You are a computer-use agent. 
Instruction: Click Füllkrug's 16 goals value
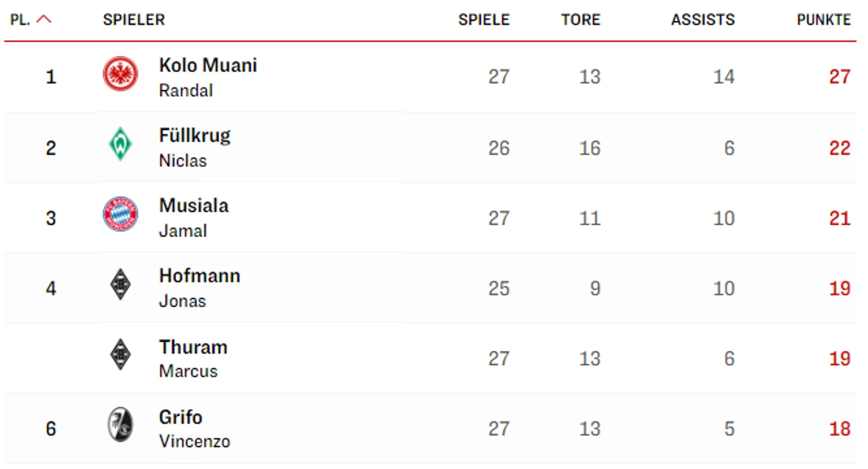pyautogui.click(x=589, y=147)
